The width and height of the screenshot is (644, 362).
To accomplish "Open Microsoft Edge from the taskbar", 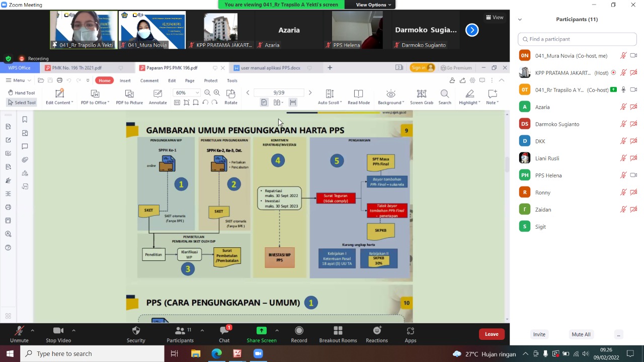I will pos(216,353).
